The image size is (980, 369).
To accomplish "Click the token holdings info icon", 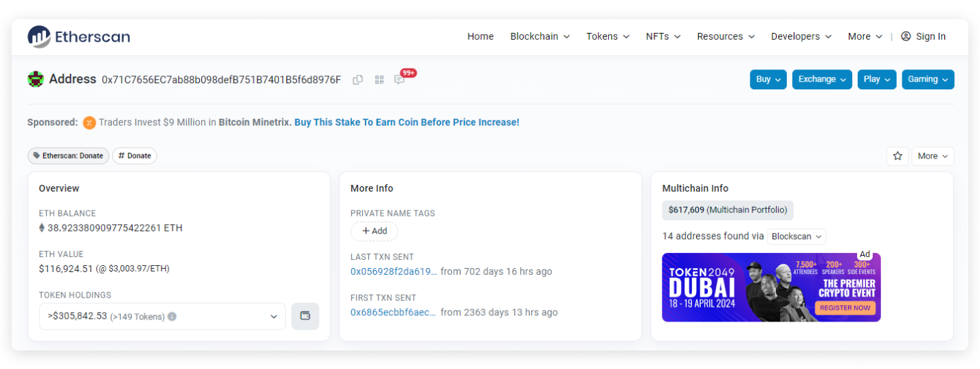I will 172,317.
